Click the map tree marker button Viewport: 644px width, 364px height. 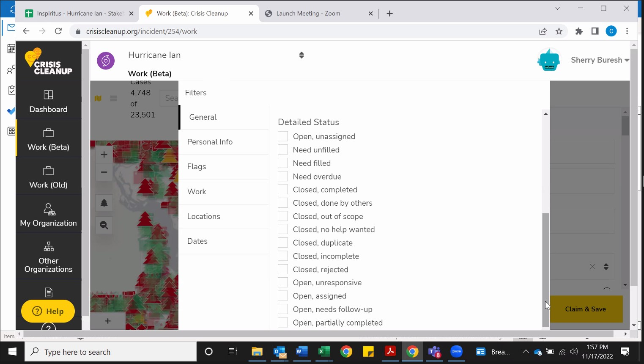click(104, 203)
